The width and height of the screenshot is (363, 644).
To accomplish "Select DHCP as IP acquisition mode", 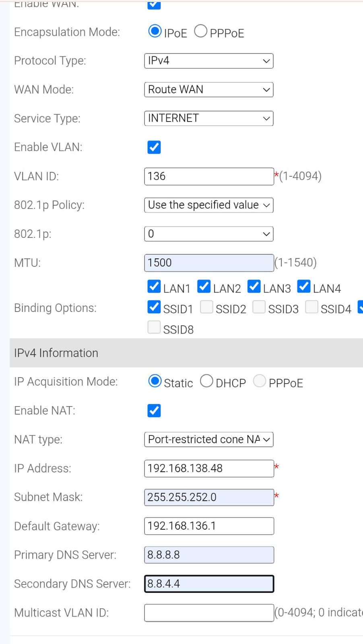I will coord(206,381).
